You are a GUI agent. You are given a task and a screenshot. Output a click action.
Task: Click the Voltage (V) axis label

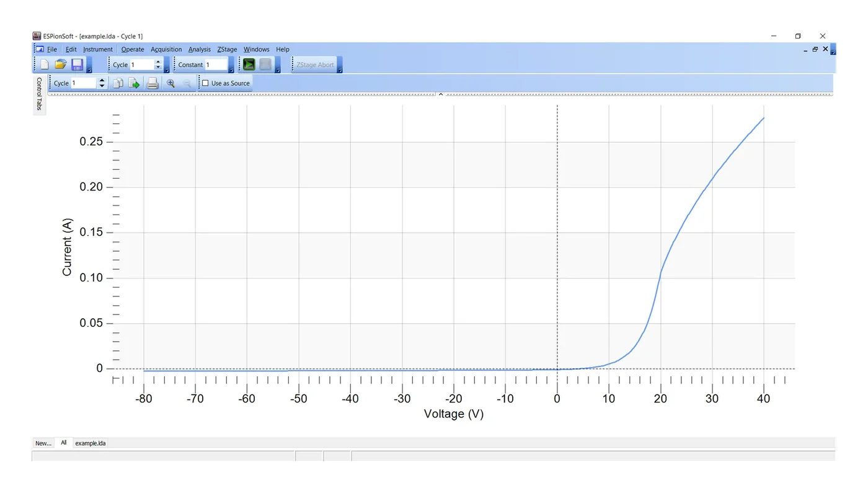[454, 414]
